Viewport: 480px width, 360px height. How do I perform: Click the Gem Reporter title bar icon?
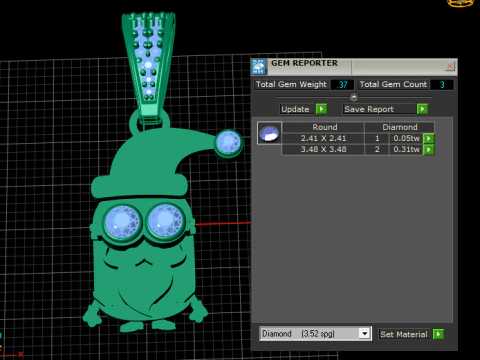(x=259, y=66)
